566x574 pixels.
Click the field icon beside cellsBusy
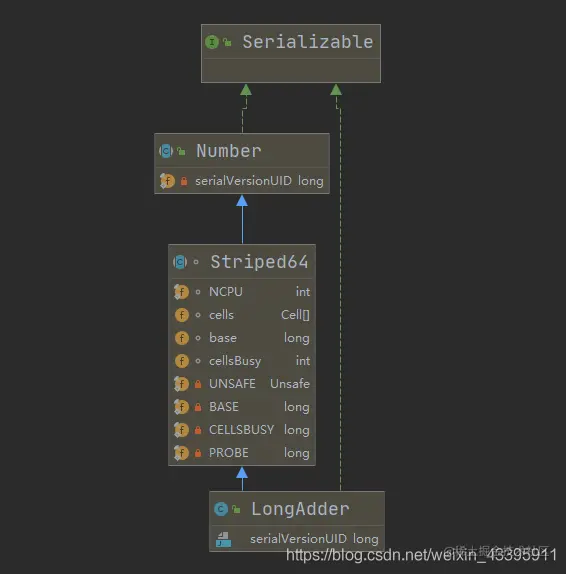[182, 361]
